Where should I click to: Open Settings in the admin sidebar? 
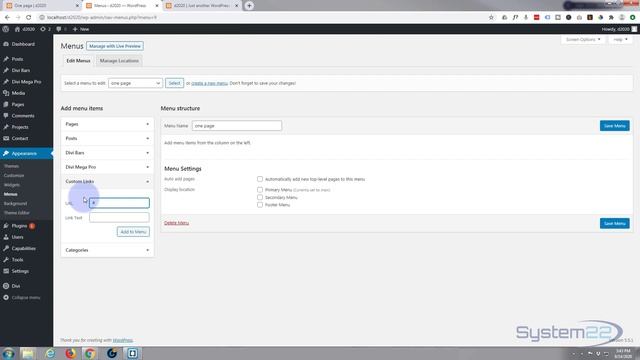(20, 271)
